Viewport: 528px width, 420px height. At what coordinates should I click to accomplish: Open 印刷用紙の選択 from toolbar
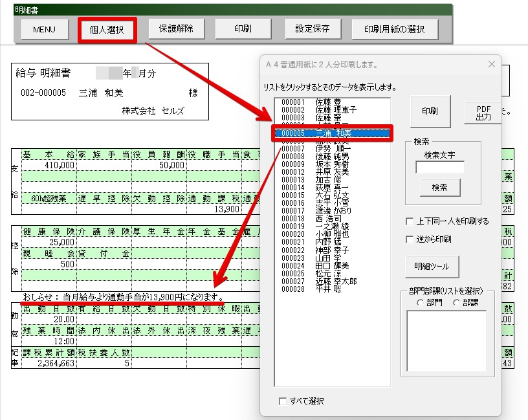pos(395,29)
